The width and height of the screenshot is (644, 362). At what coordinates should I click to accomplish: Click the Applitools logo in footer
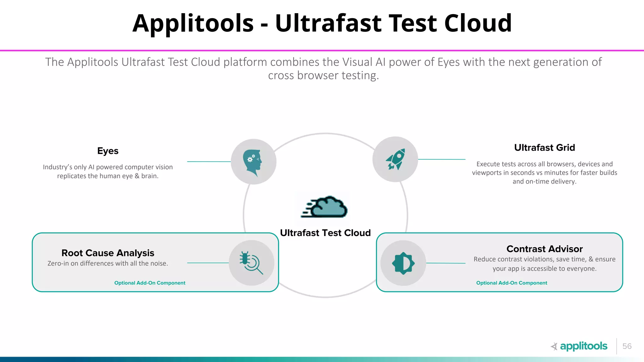(x=583, y=346)
